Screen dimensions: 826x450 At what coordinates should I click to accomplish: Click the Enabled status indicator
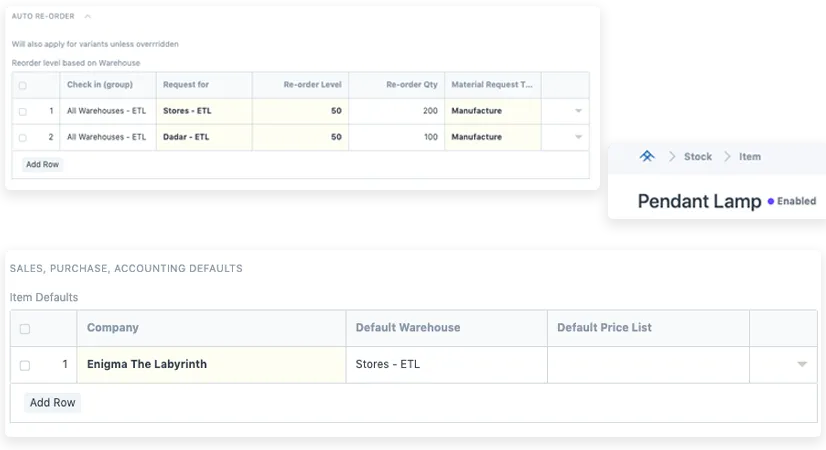(x=791, y=201)
